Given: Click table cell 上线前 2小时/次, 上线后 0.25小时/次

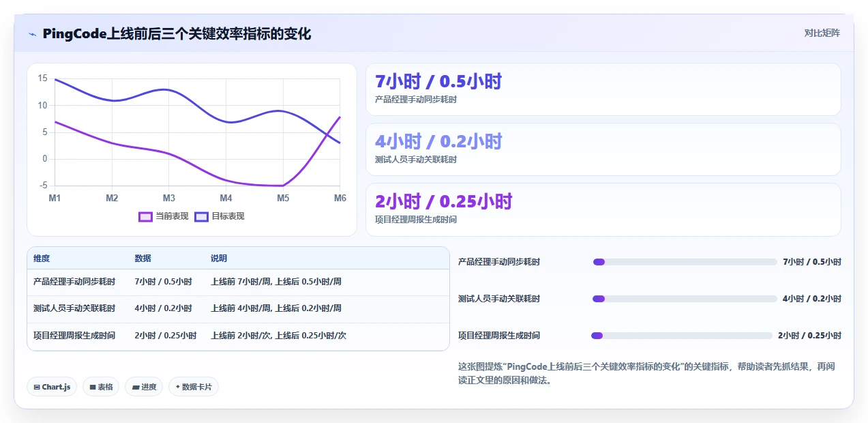Looking at the screenshot, I should coord(279,336).
